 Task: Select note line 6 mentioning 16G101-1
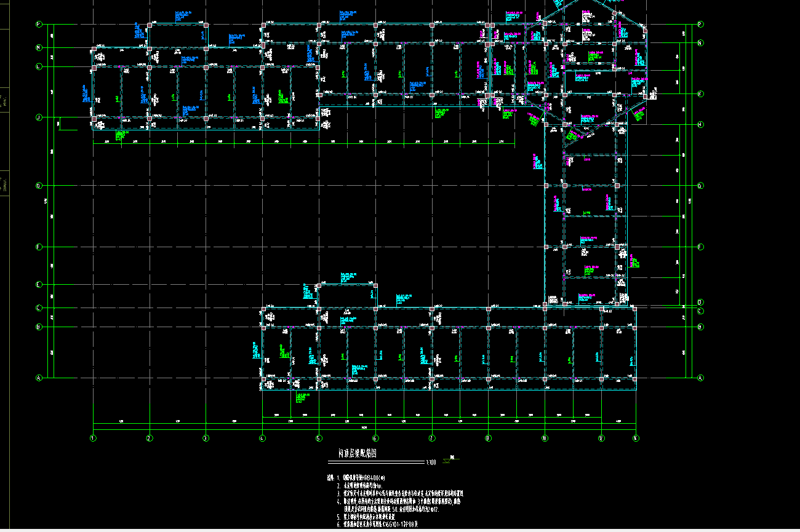click(378, 525)
